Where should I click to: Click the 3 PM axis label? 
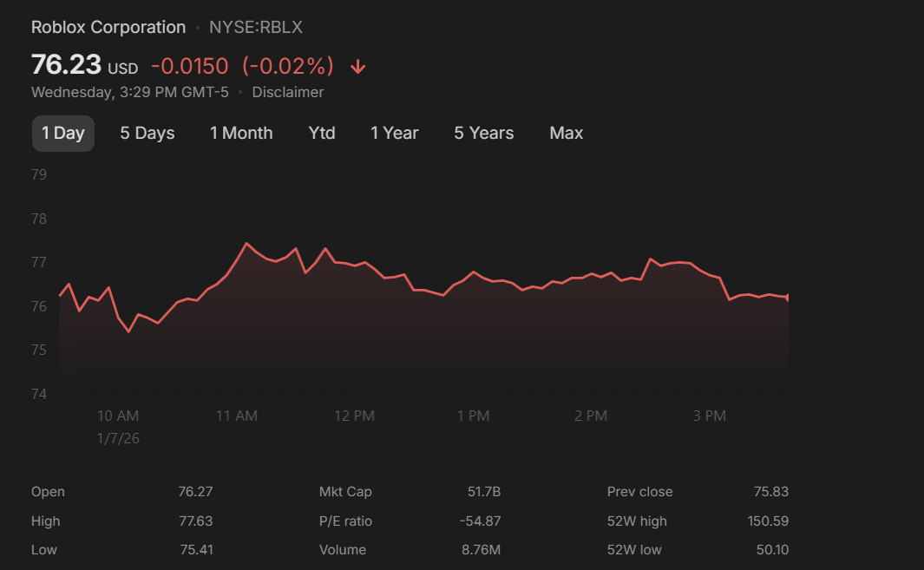pyautogui.click(x=710, y=416)
